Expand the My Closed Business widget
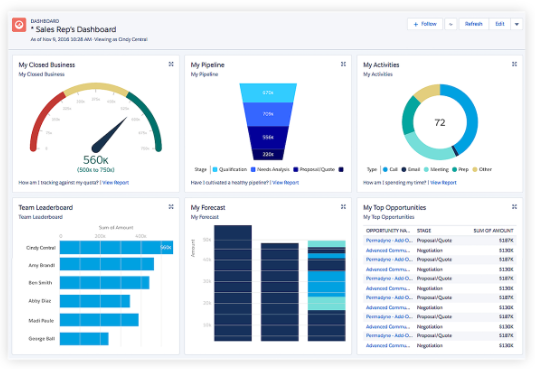The image size is (535, 369). pyautogui.click(x=171, y=64)
